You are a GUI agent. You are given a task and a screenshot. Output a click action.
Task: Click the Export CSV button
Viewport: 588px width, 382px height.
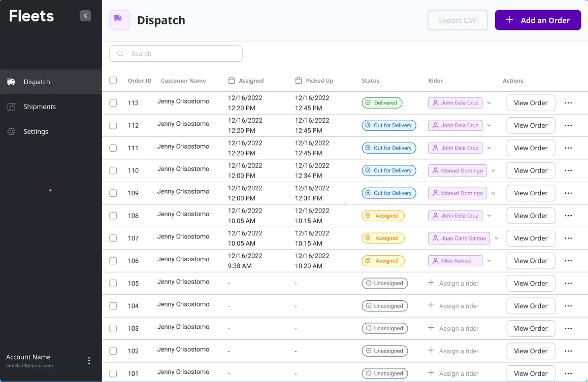tap(458, 20)
